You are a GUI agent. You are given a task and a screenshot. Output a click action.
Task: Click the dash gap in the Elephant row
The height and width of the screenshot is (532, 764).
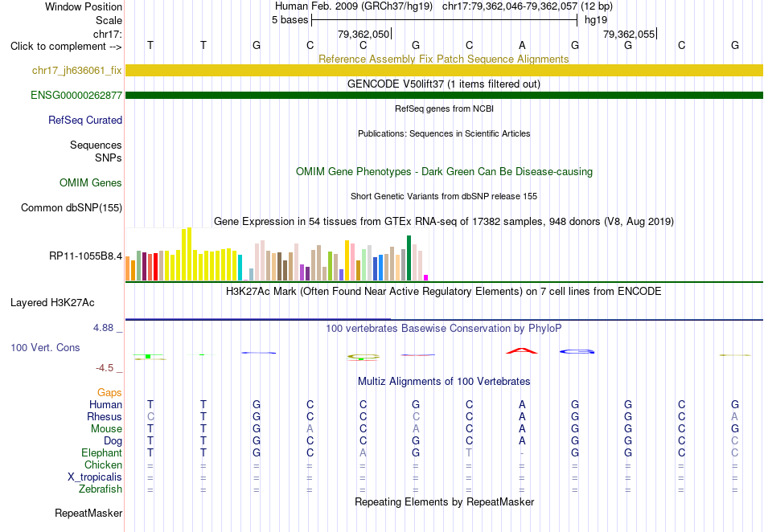tap(522, 453)
